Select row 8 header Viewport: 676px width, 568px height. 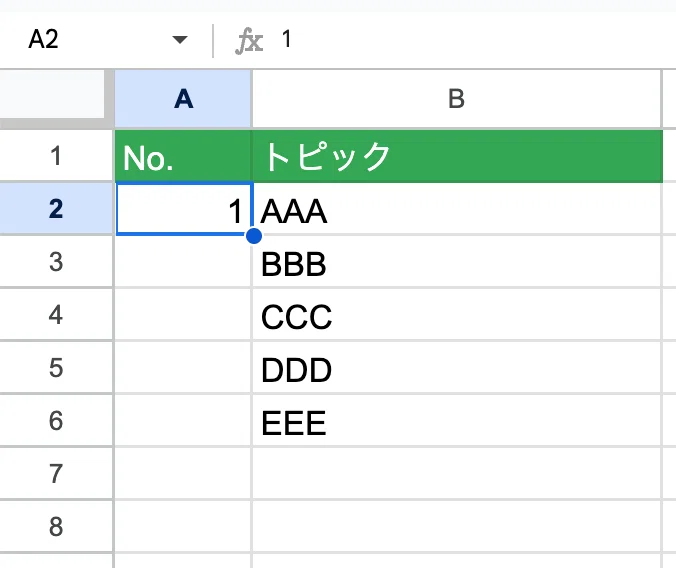(x=56, y=527)
